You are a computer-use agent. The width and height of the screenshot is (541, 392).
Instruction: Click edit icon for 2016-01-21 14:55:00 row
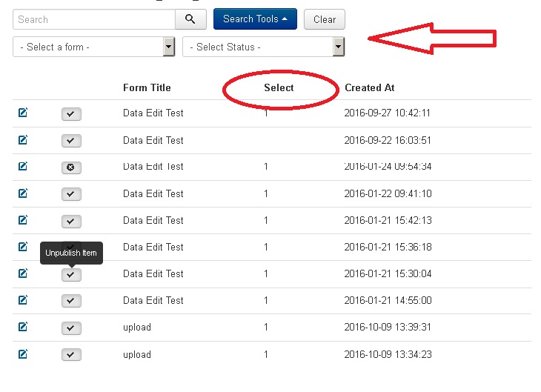pos(23,300)
